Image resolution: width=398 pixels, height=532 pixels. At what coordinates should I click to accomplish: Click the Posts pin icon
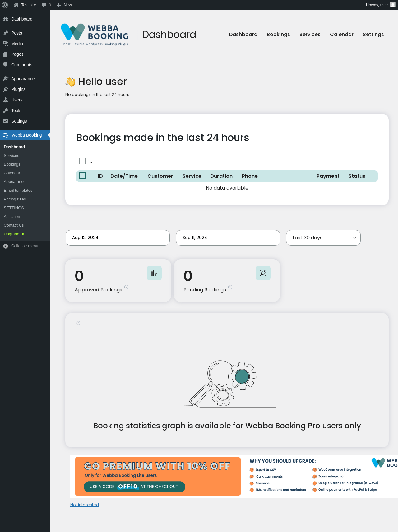(x=6, y=33)
